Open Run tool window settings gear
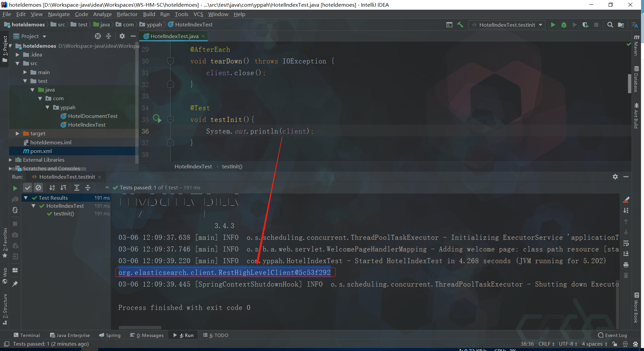Viewport: 644px width, 351px height. pos(615,177)
